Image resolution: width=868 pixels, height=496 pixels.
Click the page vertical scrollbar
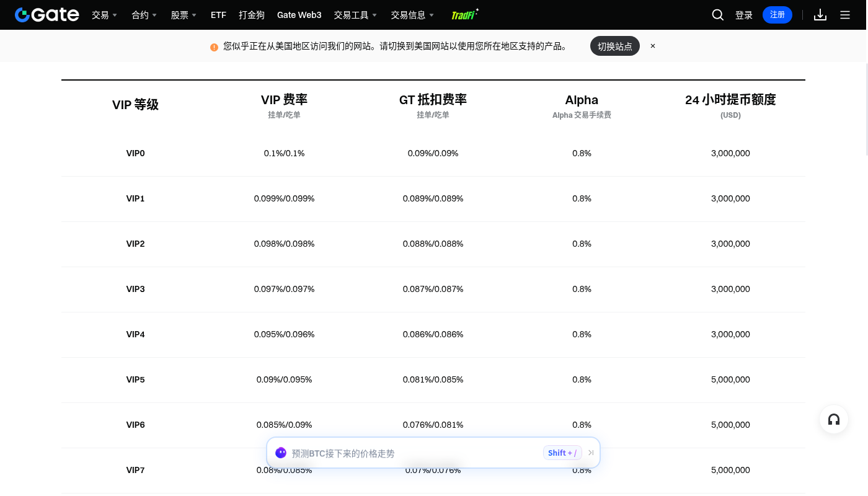coord(866,108)
